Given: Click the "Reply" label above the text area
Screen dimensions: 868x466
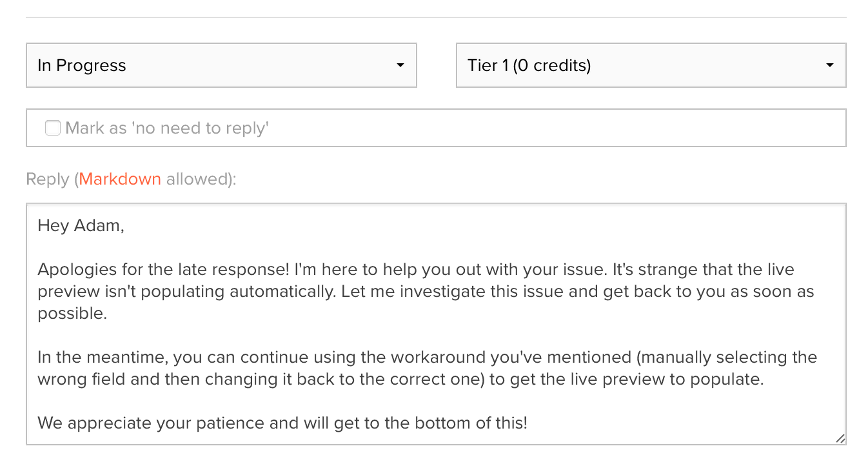Looking at the screenshot, I should pyautogui.click(x=47, y=179).
